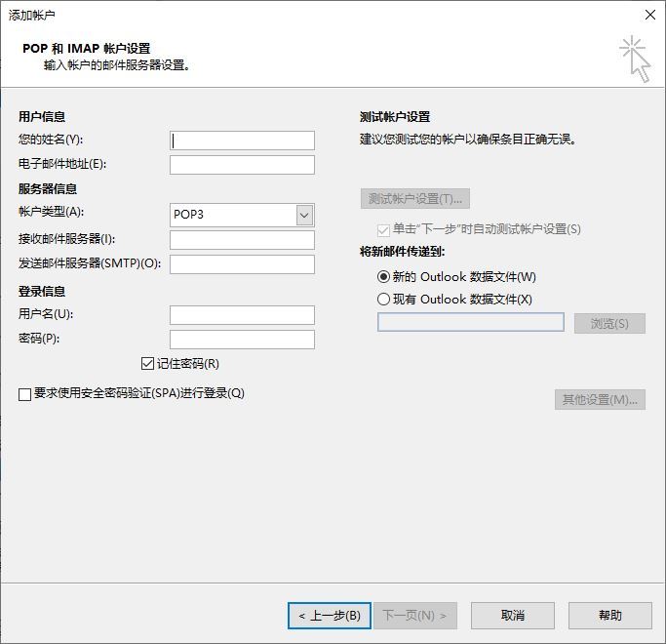The width and height of the screenshot is (666, 644).
Task: Open the 帐户类型 POP3 dropdown
Action: pos(304,215)
